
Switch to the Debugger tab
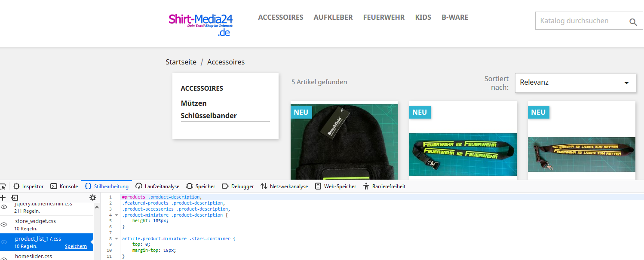238,187
